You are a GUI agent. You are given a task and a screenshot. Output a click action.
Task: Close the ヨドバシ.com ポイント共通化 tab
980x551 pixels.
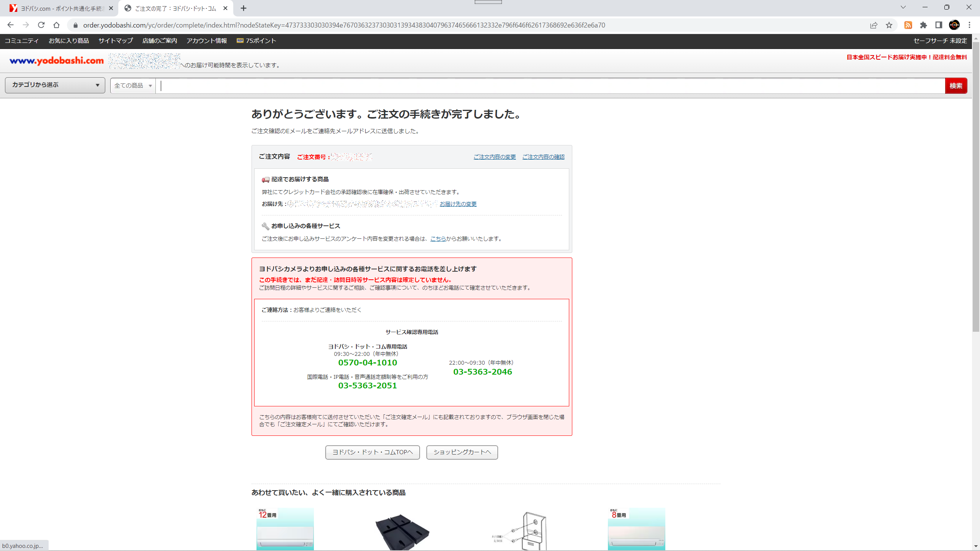tap(111, 8)
